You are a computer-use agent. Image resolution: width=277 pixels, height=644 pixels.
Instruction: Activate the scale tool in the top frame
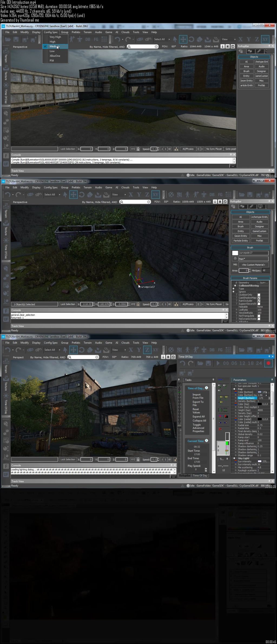(x=199, y=39)
